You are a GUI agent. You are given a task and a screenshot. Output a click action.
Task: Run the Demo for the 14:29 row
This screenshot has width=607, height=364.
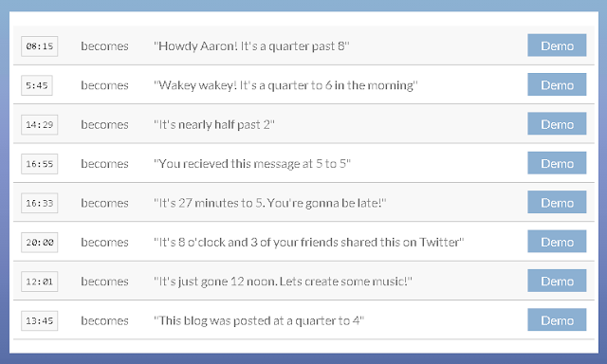[557, 124]
